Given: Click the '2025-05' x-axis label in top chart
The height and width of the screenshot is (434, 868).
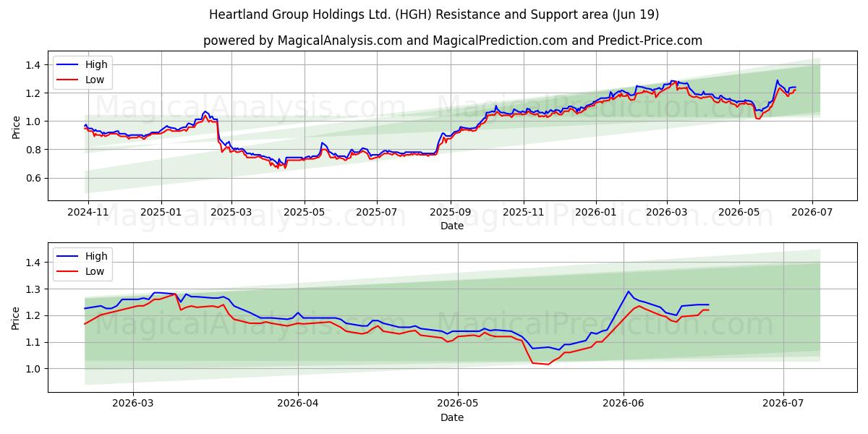Looking at the screenshot, I should click(304, 213).
